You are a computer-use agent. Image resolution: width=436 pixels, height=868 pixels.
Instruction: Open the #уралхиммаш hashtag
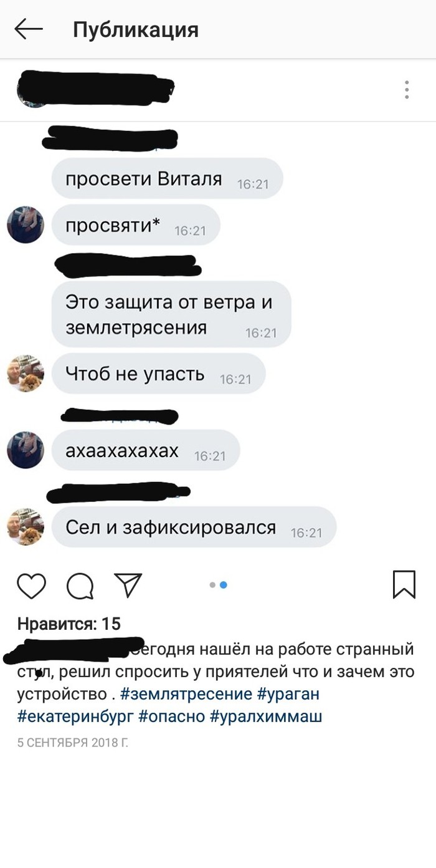(266, 716)
